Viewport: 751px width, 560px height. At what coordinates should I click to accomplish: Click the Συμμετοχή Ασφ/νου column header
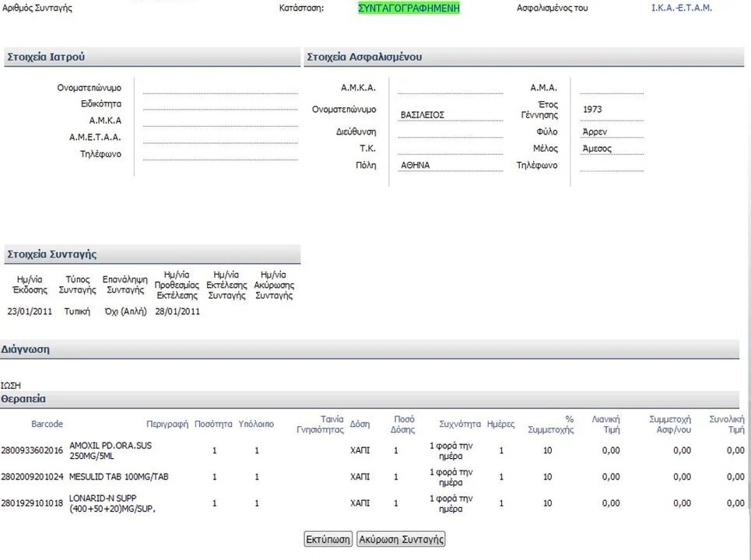(670, 424)
